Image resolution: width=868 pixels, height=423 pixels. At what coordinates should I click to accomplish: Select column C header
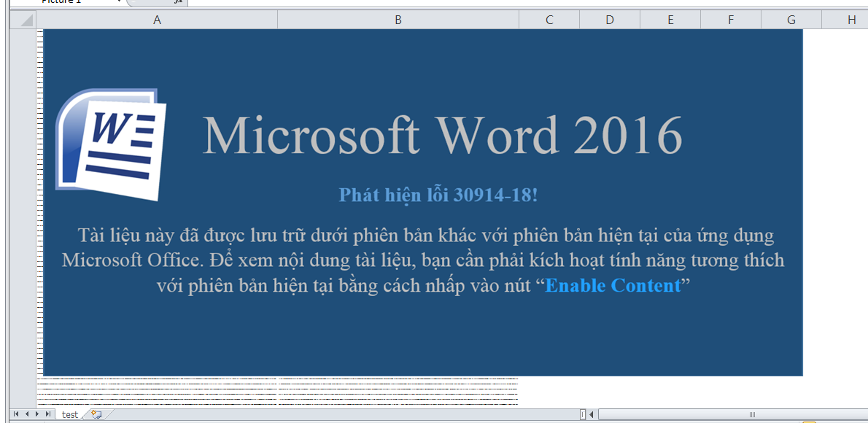pyautogui.click(x=549, y=20)
